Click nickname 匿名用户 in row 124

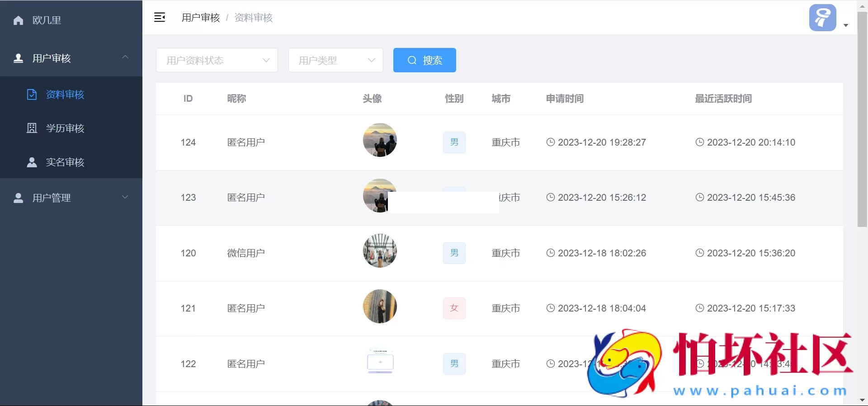click(246, 142)
